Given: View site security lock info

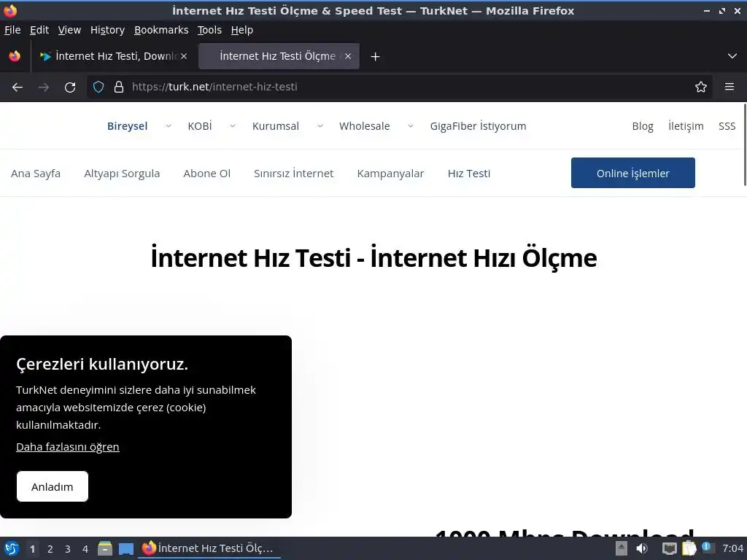Looking at the screenshot, I should pyautogui.click(x=119, y=87).
